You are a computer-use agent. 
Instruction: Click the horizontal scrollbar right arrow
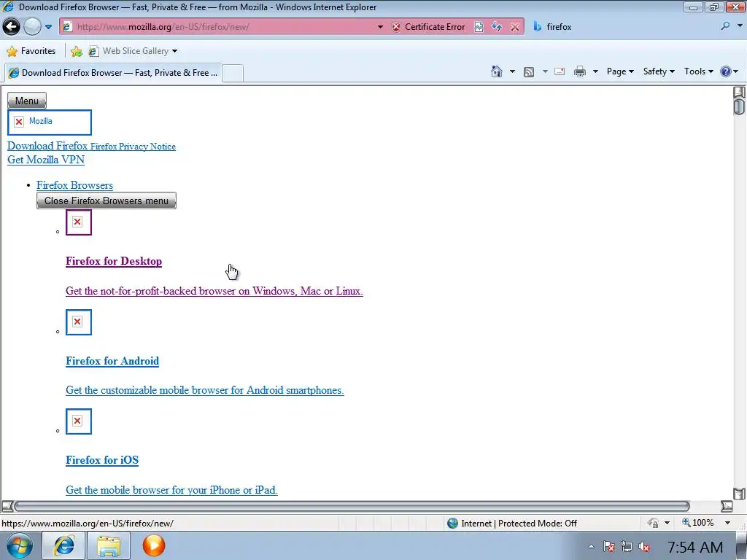click(x=727, y=506)
